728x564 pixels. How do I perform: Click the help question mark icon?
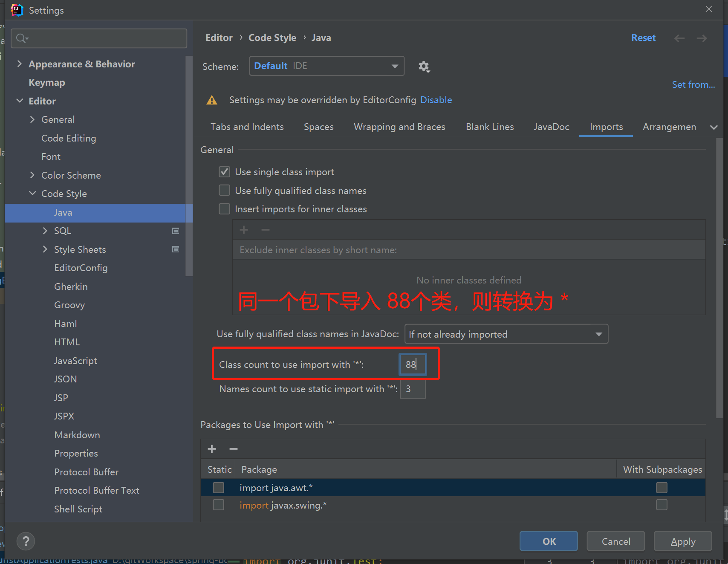pos(26,541)
